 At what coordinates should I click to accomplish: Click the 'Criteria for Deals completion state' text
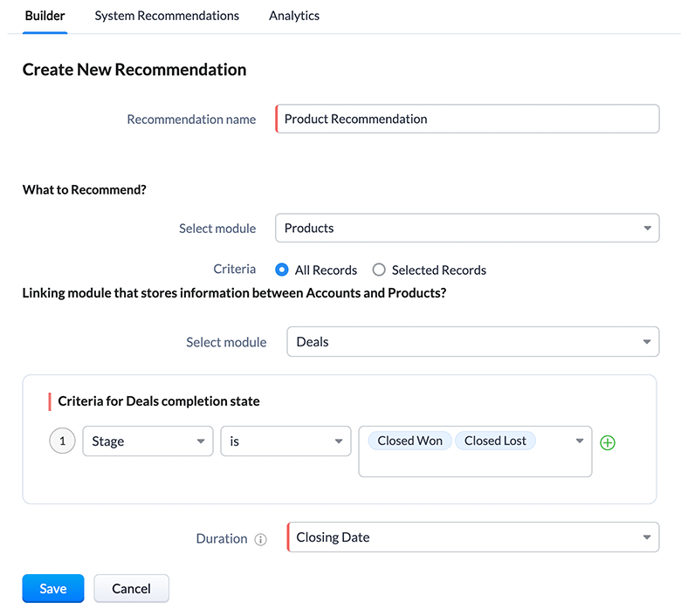pos(159,401)
